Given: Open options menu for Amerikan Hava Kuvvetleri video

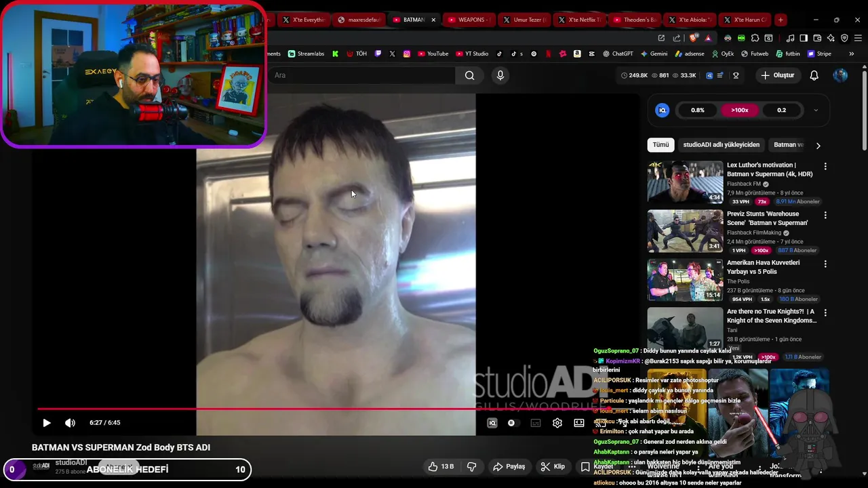Looking at the screenshot, I should [825, 264].
